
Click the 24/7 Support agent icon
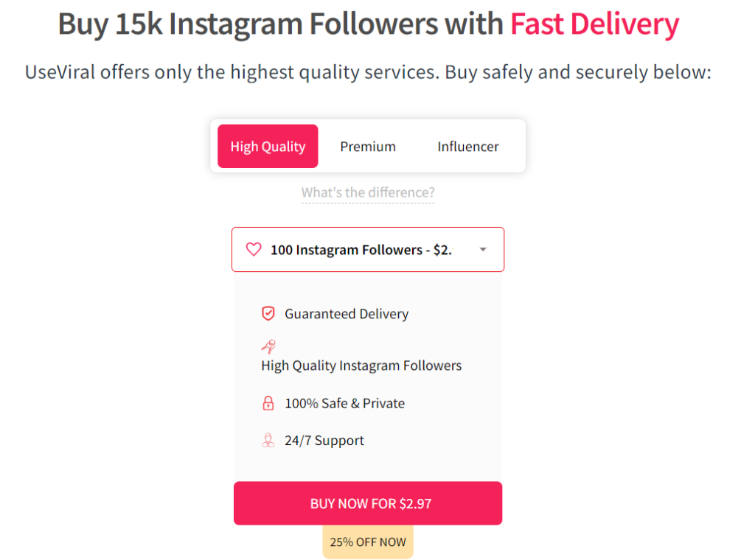[x=268, y=441]
